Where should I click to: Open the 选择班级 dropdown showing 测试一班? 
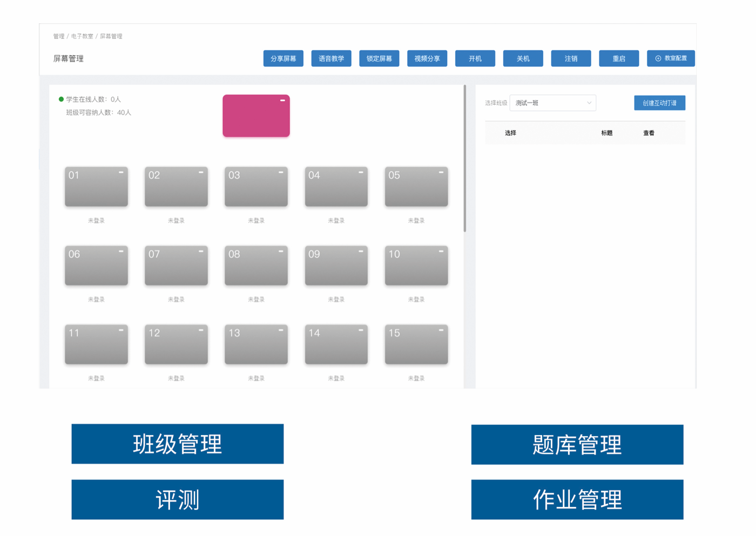552,103
